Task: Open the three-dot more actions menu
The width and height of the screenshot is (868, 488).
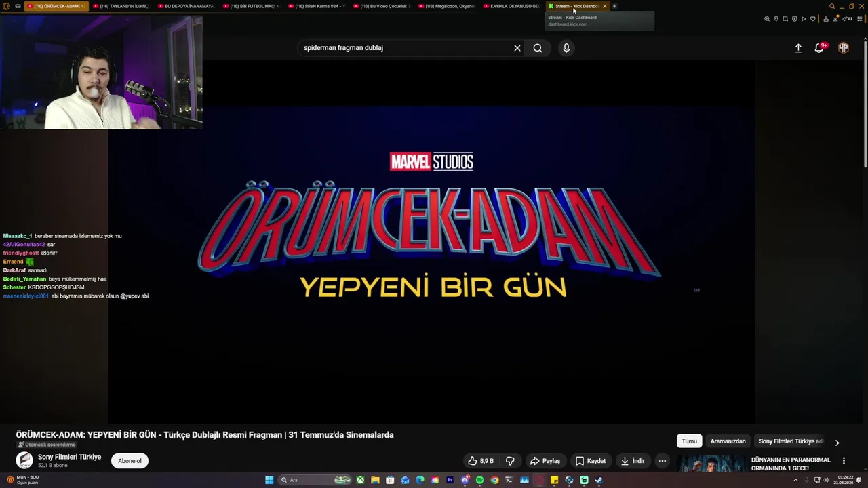Action: tap(663, 461)
